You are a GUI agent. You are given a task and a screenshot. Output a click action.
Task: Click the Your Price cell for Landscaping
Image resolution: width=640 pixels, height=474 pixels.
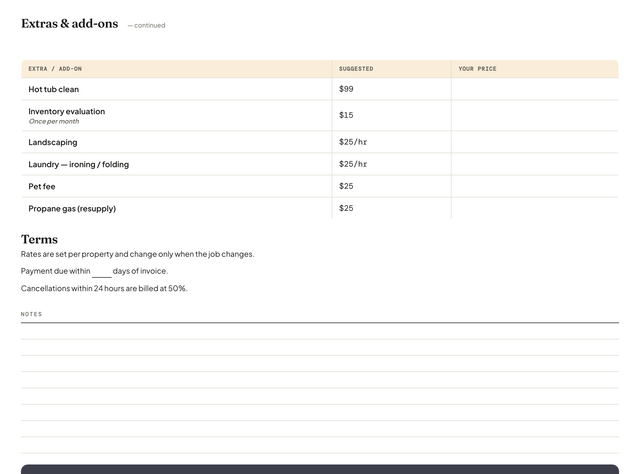(535, 142)
